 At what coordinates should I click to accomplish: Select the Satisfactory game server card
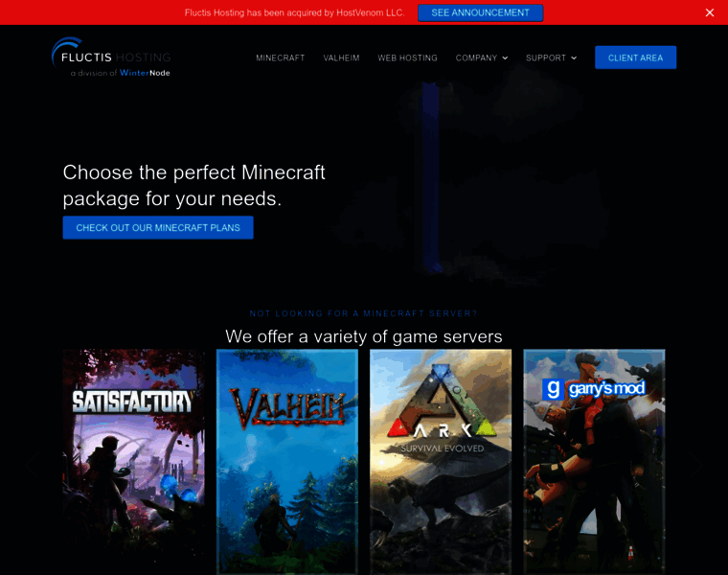(134, 462)
